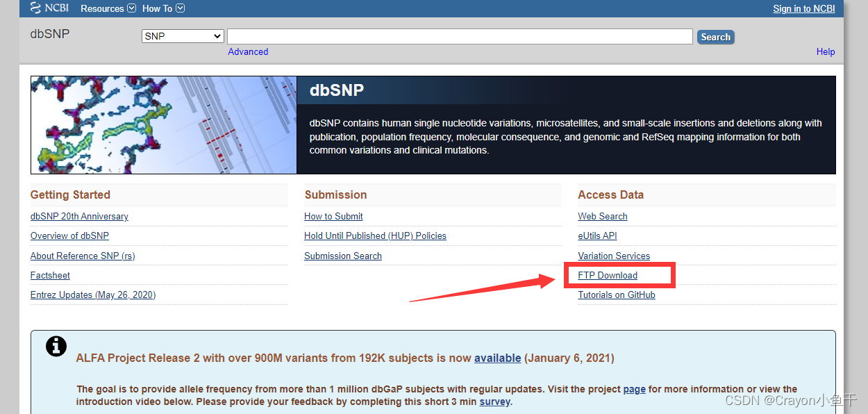Open Hold Until Published (HUP) Policies link
This screenshot has height=414, width=868.
click(x=375, y=235)
